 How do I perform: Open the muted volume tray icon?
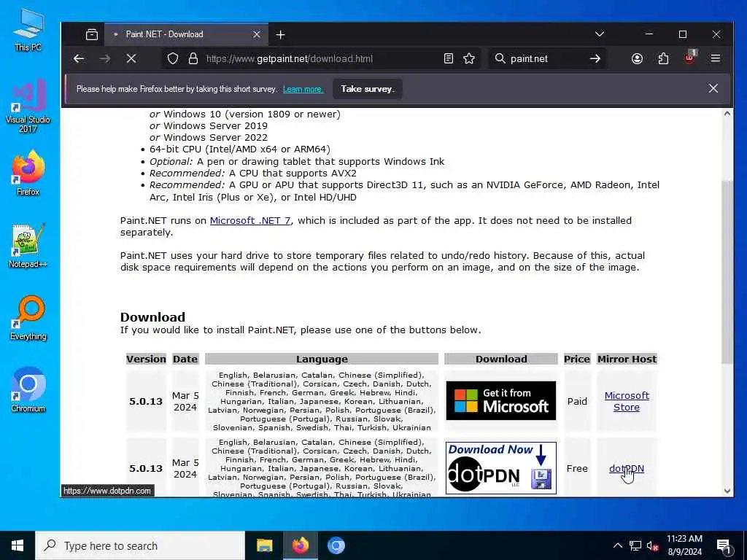click(653, 545)
